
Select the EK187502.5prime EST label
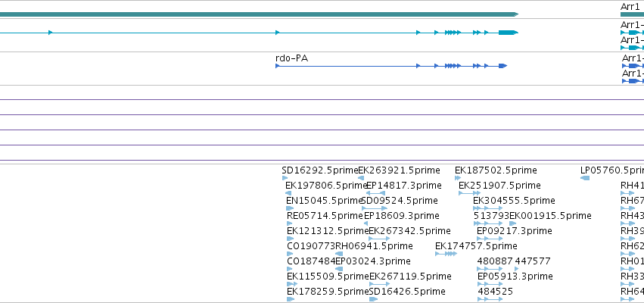[x=496, y=170]
